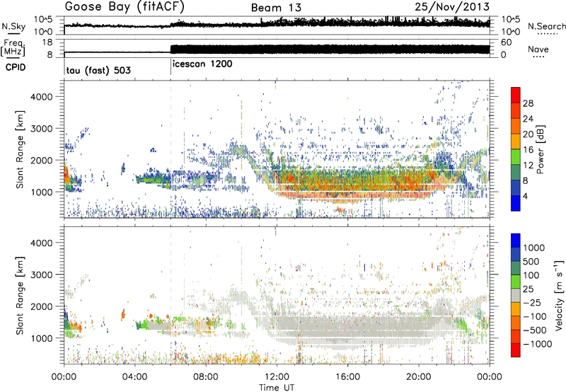The image size is (566, 392).
Task: Click the blue bottom of the Power colorbar
Action: [x=516, y=204]
